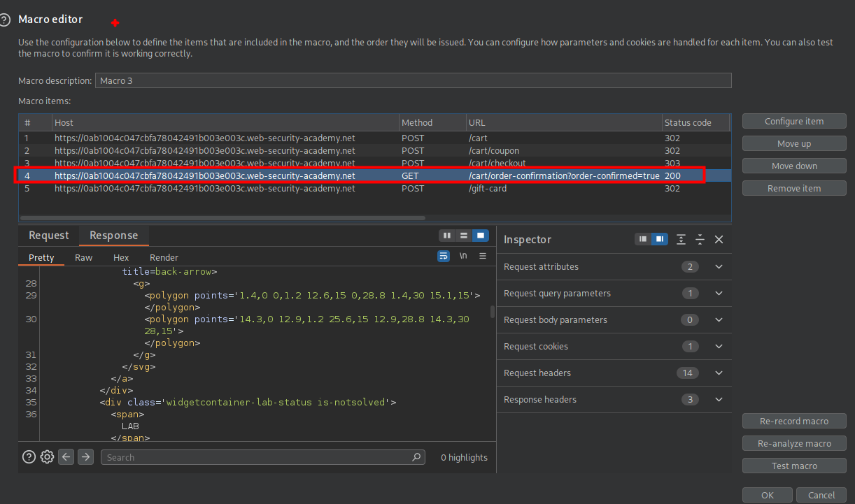The image size is (855, 504).
Task: Click the Configure item button
Action: pos(794,122)
